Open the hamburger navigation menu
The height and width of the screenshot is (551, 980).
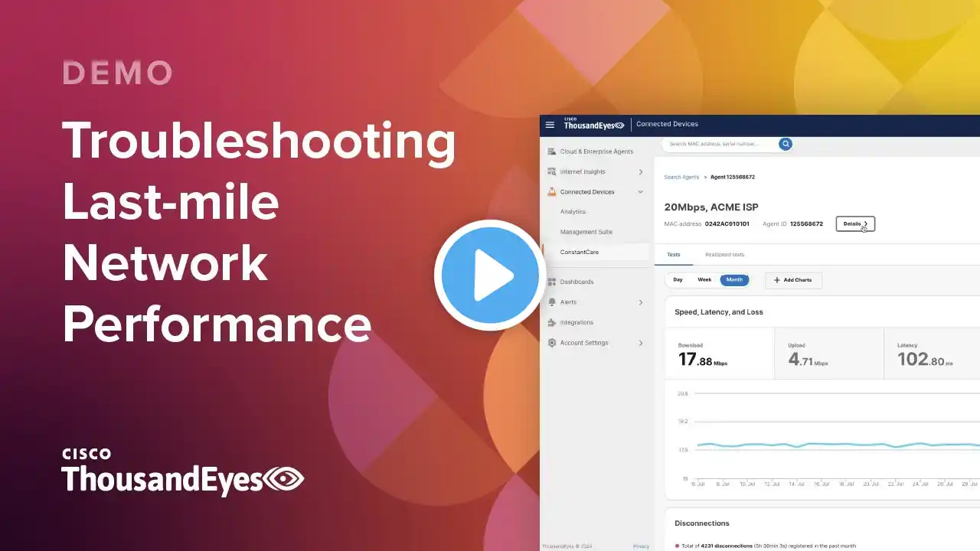click(550, 125)
